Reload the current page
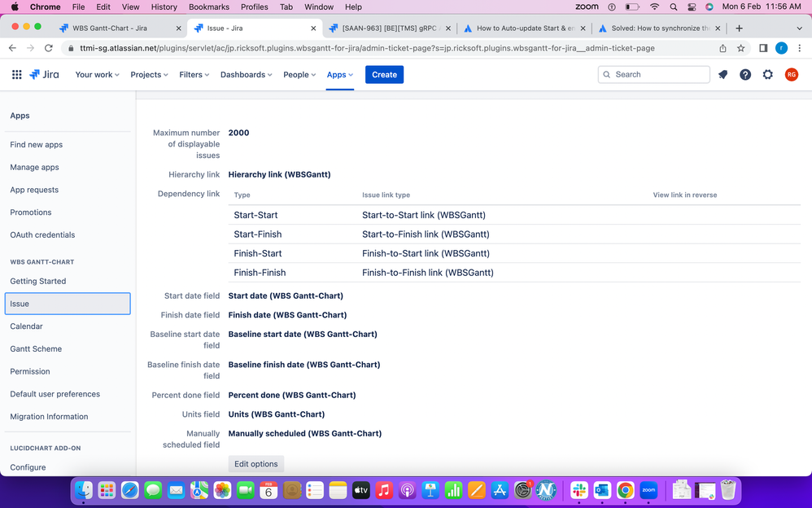Image resolution: width=812 pixels, height=508 pixels. tap(49, 48)
